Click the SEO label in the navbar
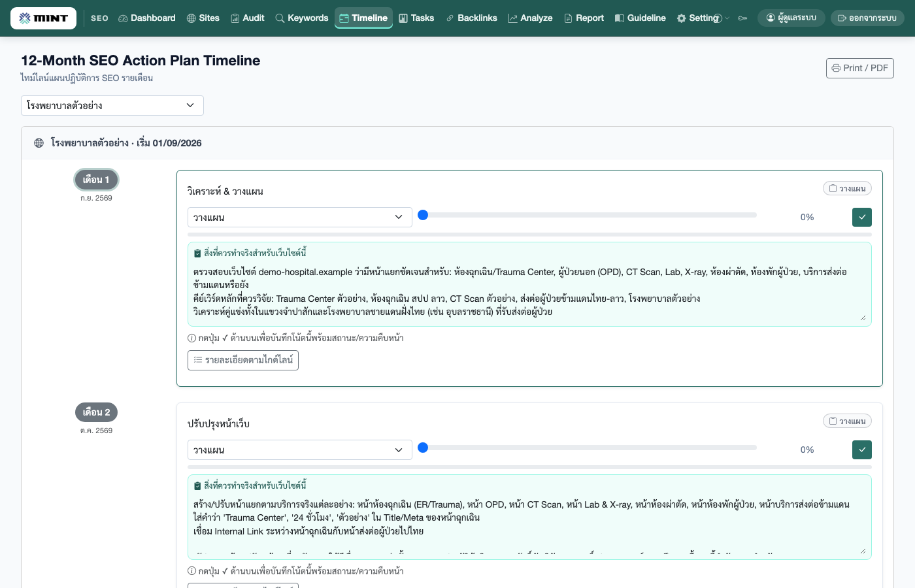Viewport: 915px width, 588px height. point(99,18)
